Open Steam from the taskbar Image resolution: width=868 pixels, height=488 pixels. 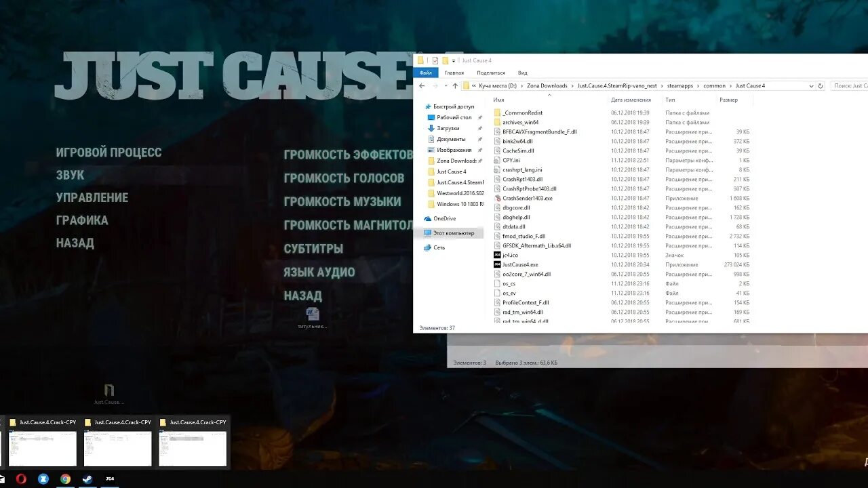coord(87,479)
